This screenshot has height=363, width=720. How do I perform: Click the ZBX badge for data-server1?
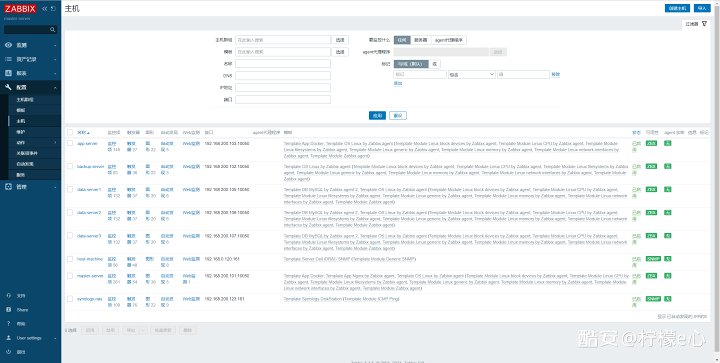click(x=651, y=189)
